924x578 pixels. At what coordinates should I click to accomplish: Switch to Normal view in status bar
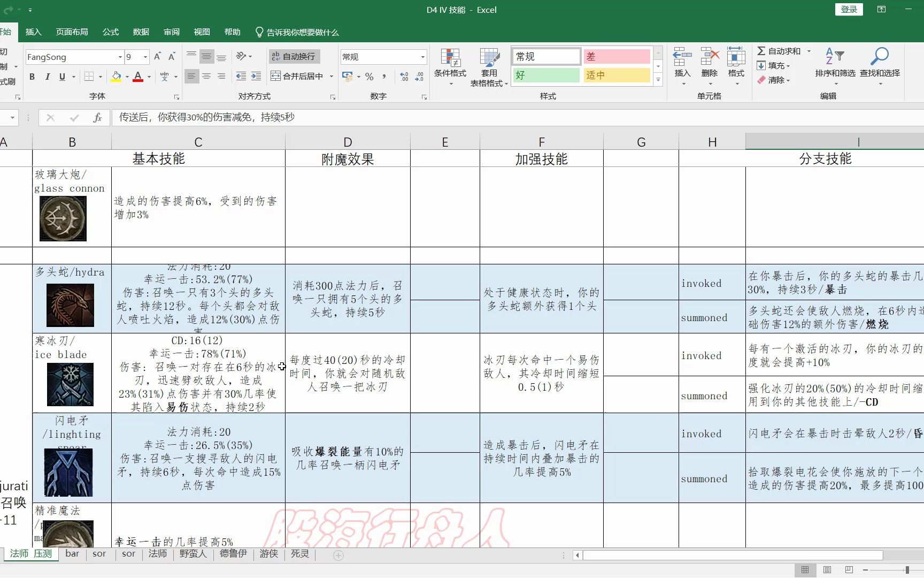pos(805,569)
